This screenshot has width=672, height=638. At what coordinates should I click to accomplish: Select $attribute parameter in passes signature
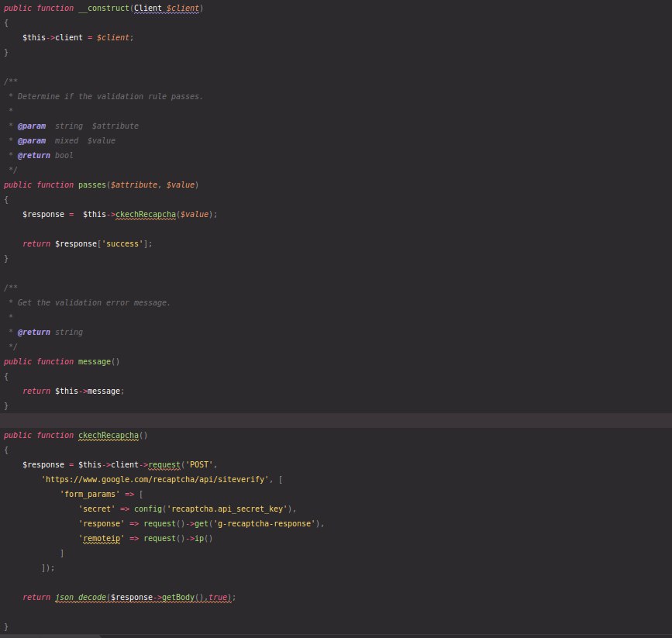pos(134,185)
